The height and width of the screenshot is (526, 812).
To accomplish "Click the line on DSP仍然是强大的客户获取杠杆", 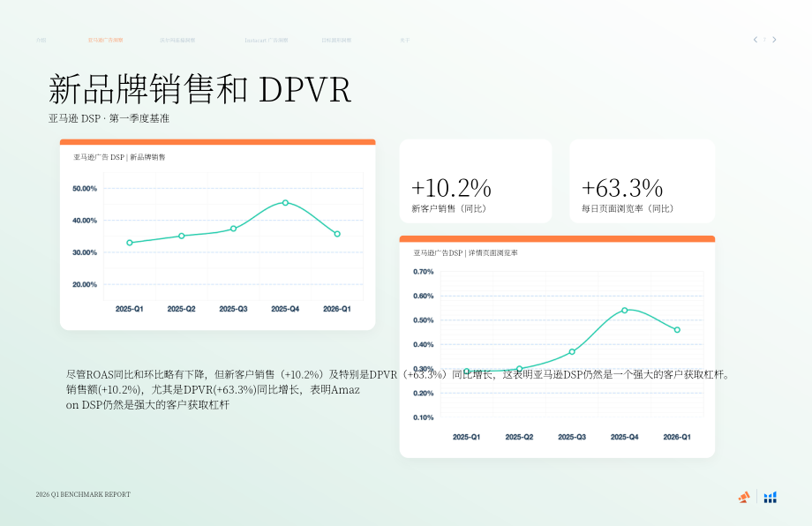I will [147, 405].
